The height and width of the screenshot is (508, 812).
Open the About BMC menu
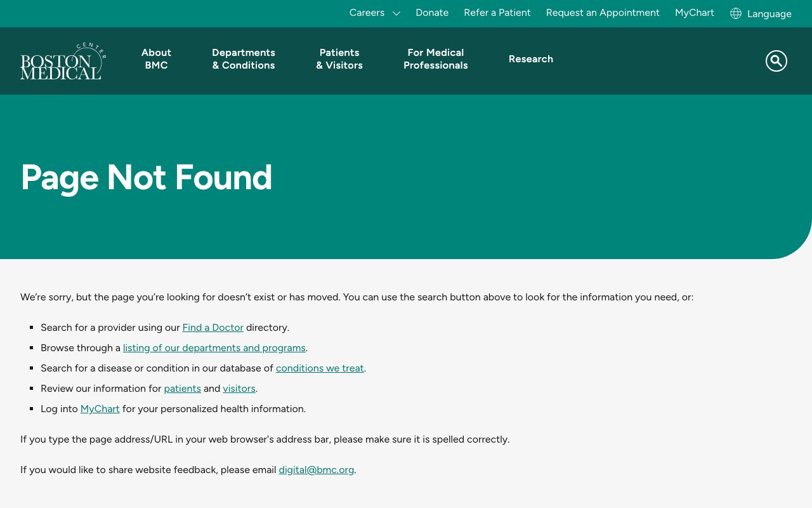pyautogui.click(x=156, y=59)
